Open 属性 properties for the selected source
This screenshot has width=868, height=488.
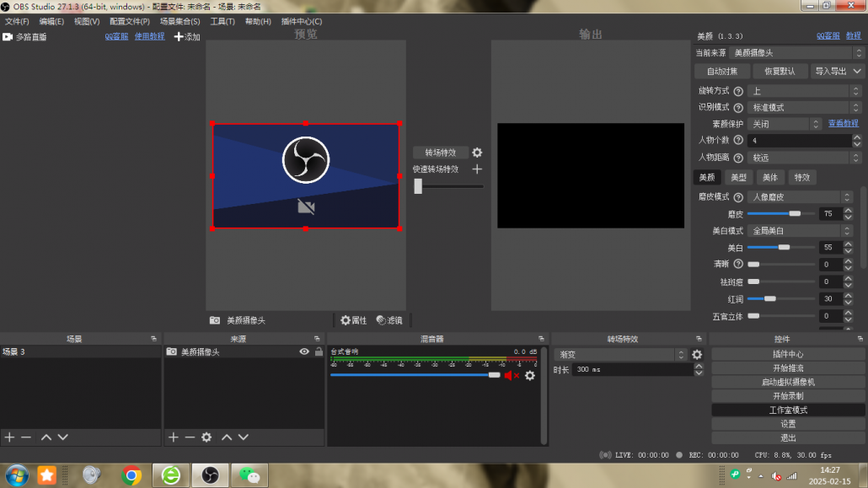[353, 320]
